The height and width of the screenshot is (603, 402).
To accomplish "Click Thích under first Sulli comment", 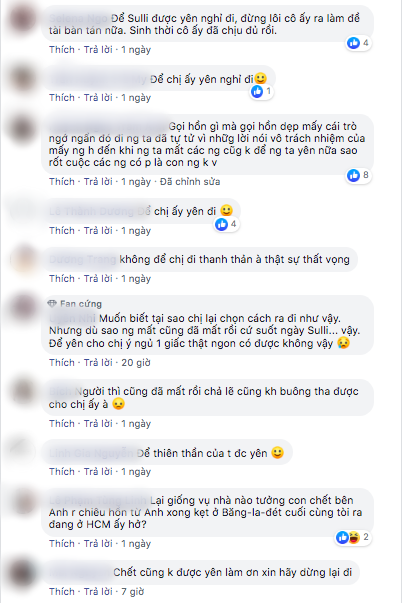I will coord(62,50).
